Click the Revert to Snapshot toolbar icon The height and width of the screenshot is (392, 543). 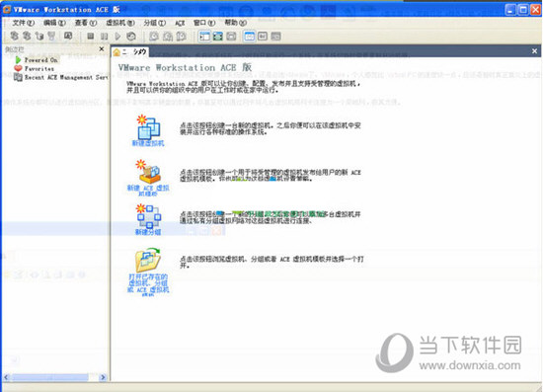[168, 36]
